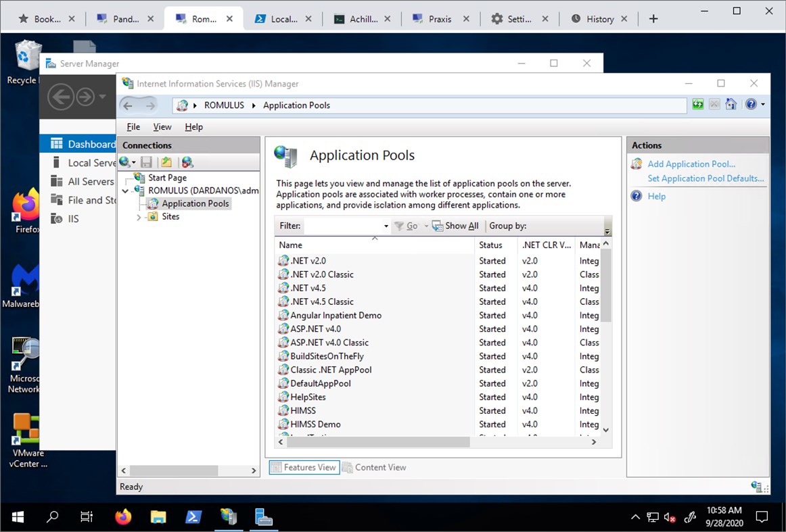
Task: Open File Explorer from the taskbar
Action: coord(158,516)
